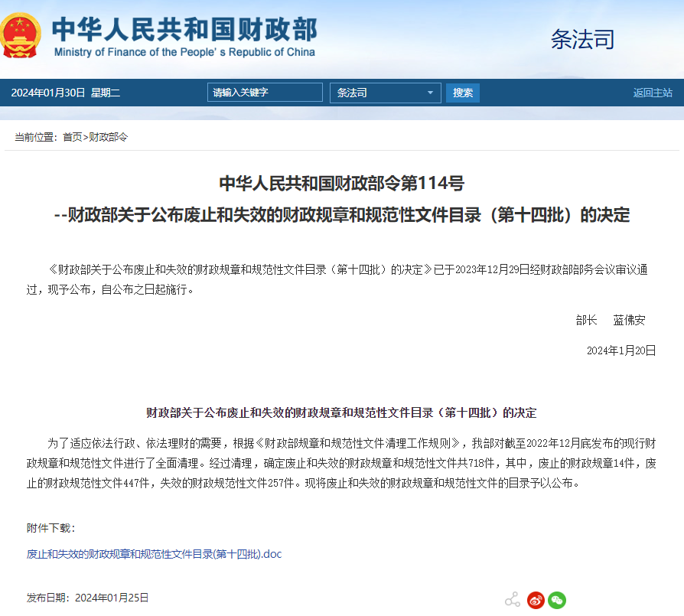Click the 附件下载: label
This screenshot has width=684, height=616.
[x=51, y=528]
